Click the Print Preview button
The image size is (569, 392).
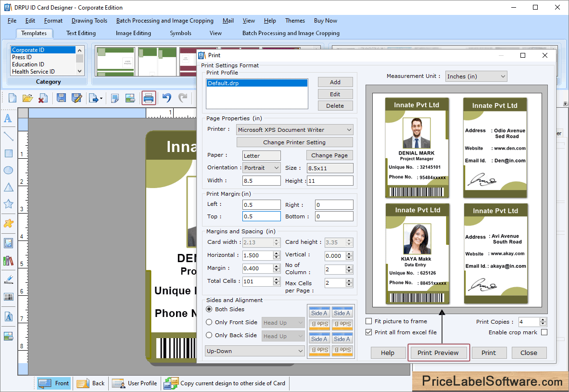tap(438, 353)
